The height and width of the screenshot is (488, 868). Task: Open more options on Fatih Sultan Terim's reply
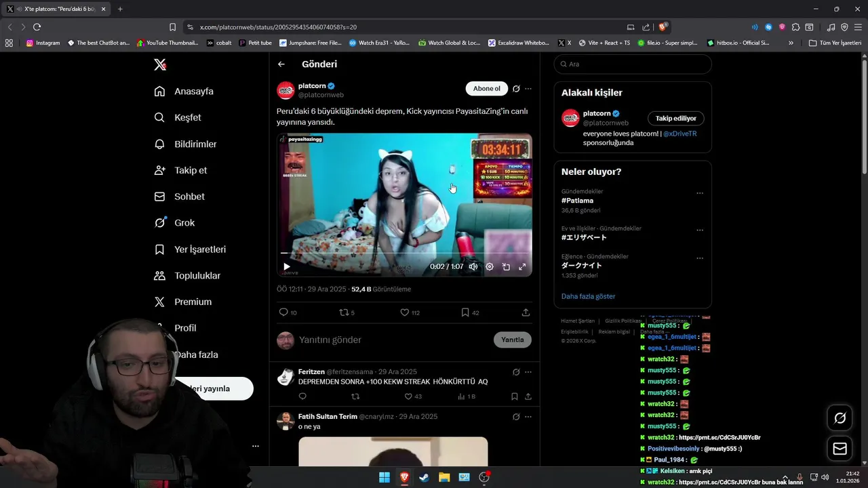(x=528, y=417)
